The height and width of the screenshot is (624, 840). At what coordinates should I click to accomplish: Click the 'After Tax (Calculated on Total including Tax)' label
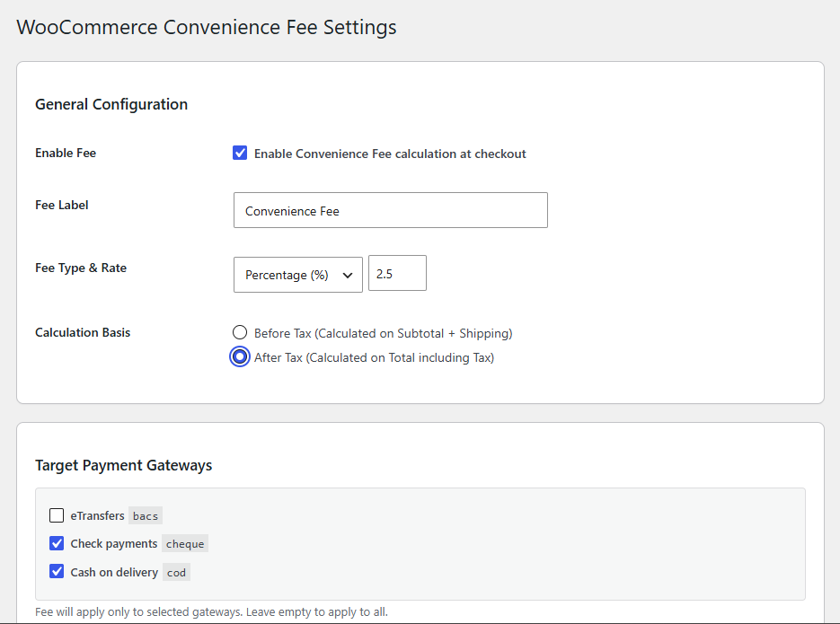pos(374,357)
